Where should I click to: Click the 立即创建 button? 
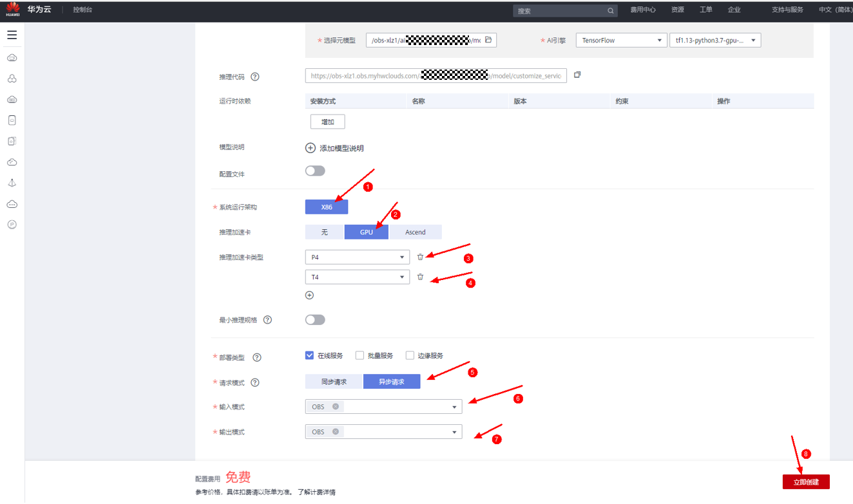[x=806, y=481]
